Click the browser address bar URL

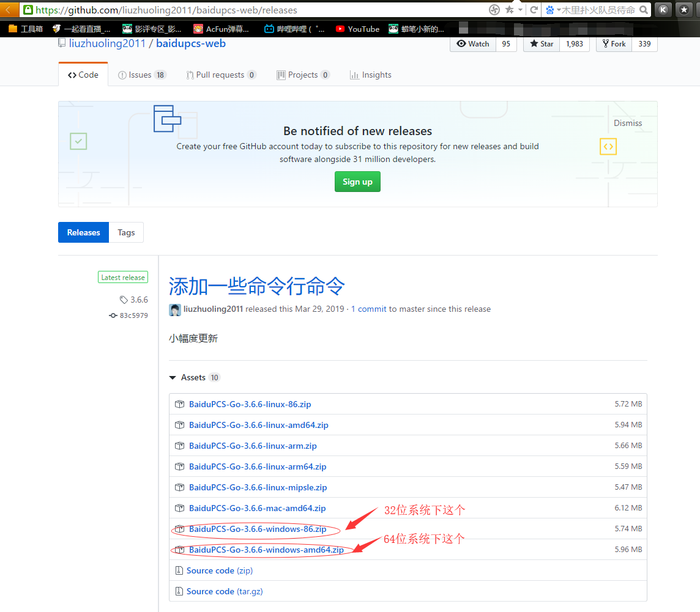pos(166,10)
